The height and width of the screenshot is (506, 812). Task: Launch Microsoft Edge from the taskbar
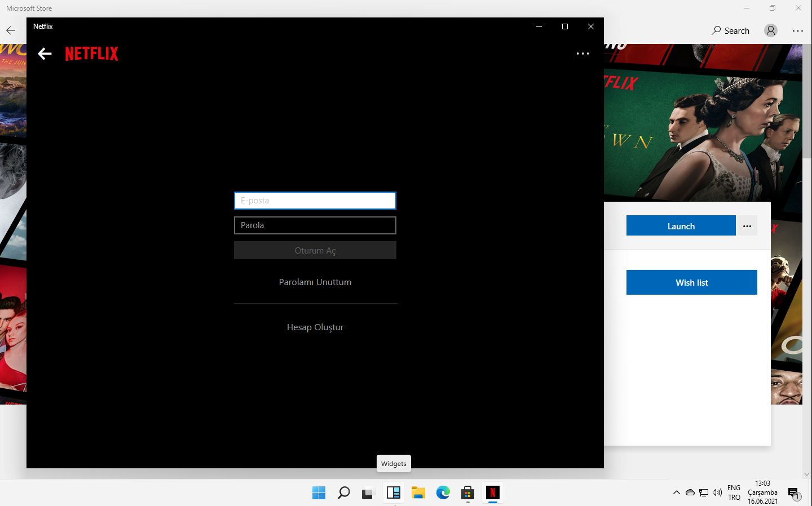coord(443,492)
